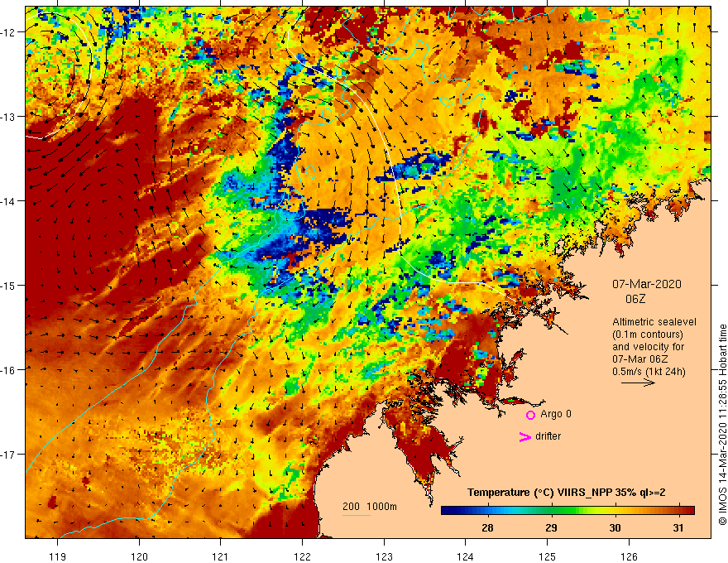Click longitude axis label 126
728x563 pixels.
click(x=629, y=556)
